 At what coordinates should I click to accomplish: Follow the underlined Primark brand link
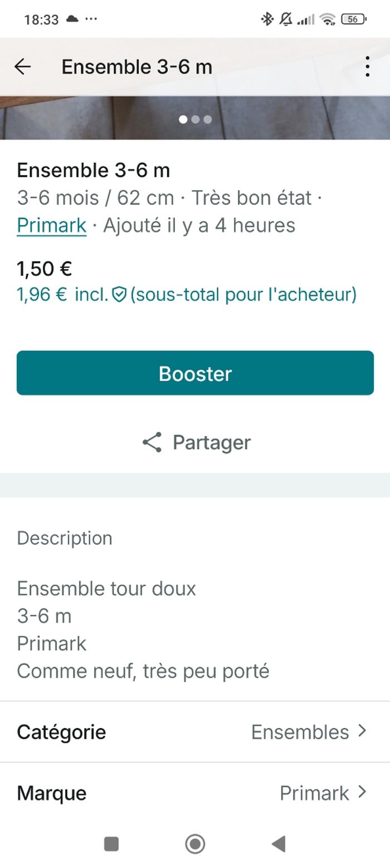[x=51, y=225]
